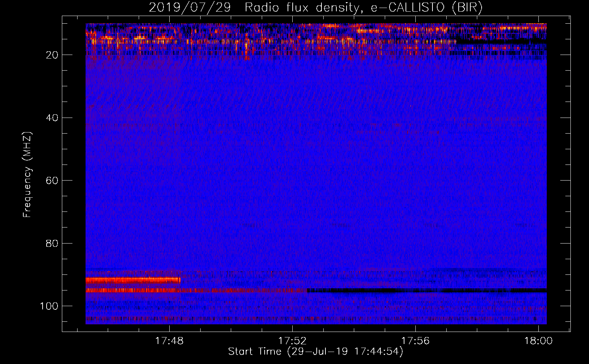Click the 100 frequency tick label
Image resolution: width=589 pixels, height=364 pixels.
pos(49,306)
